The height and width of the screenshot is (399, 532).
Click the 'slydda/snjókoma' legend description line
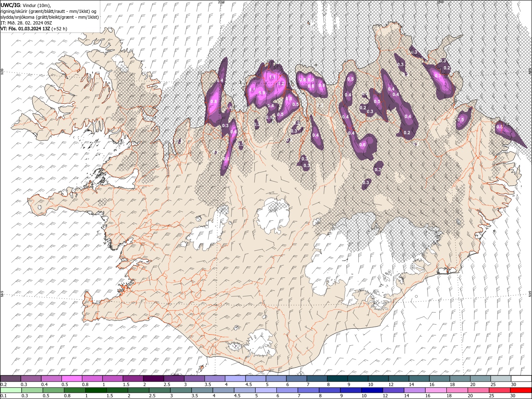click(x=50, y=17)
